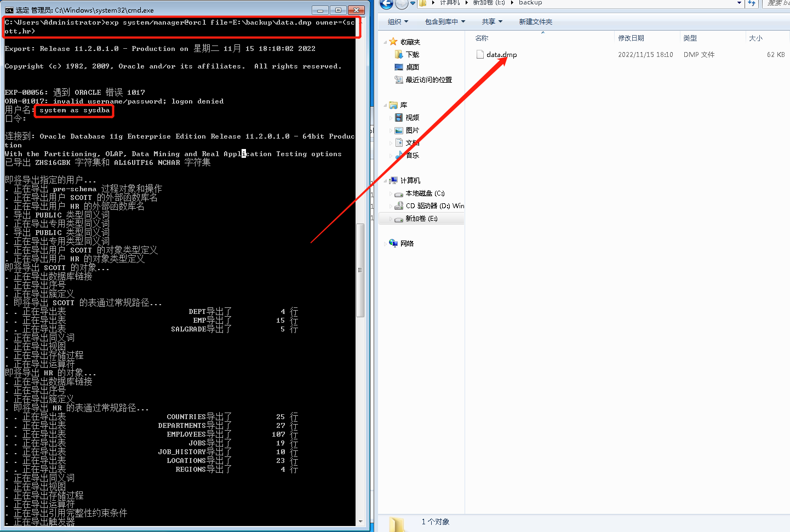The image size is (790, 532).
Task: Click the DMP 文件 type cell
Action: (x=699, y=55)
